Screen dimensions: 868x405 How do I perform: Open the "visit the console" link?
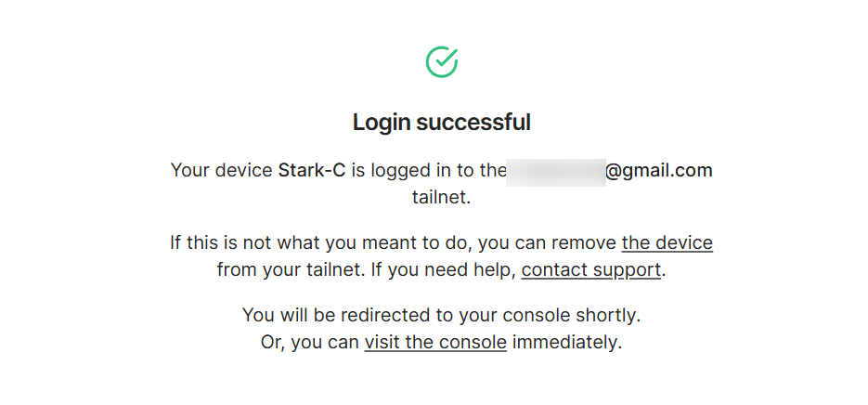(435, 342)
